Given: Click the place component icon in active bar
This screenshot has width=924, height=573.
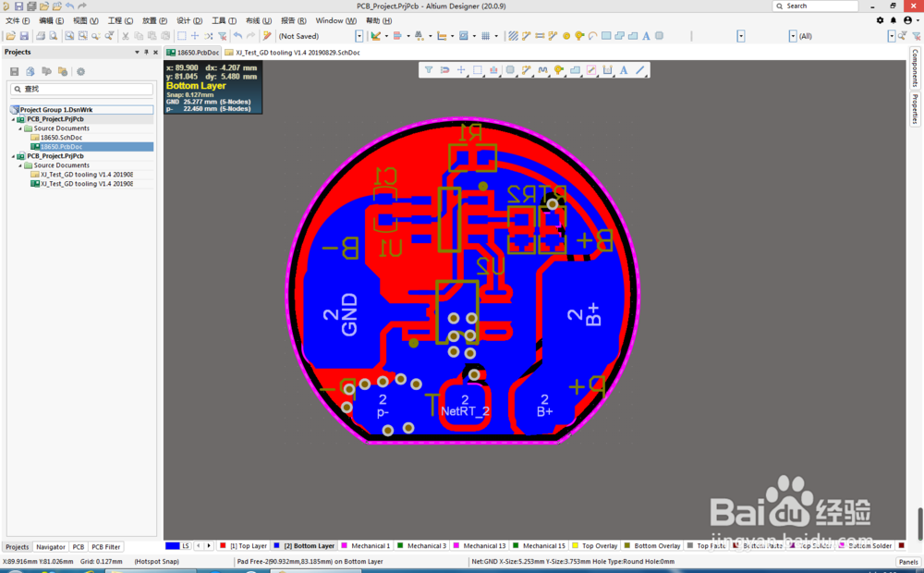Looking at the screenshot, I should click(510, 70).
